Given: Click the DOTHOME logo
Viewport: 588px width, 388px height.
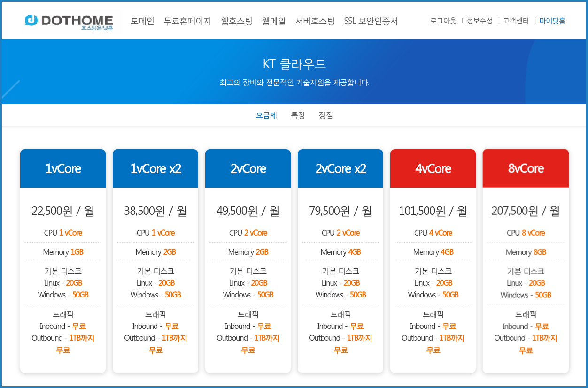Looking at the screenshot, I should tap(69, 22).
